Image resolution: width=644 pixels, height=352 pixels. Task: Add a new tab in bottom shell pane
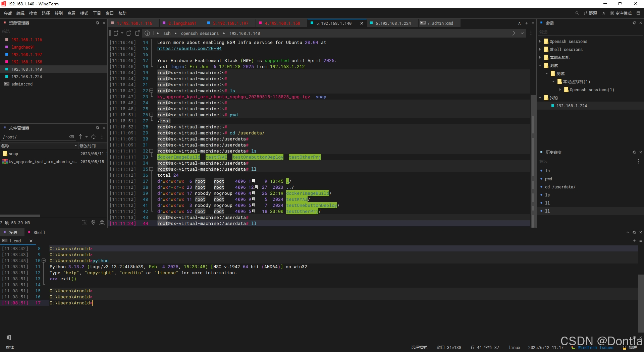[x=634, y=241]
